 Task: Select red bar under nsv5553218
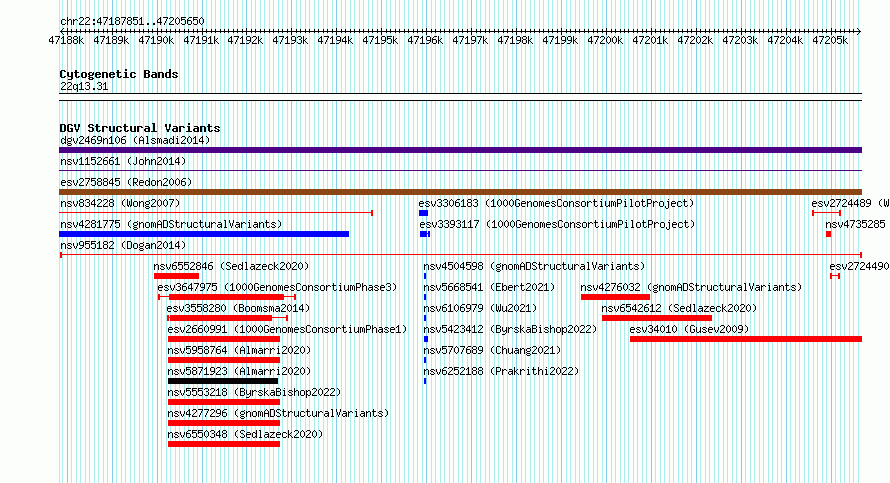(224, 402)
